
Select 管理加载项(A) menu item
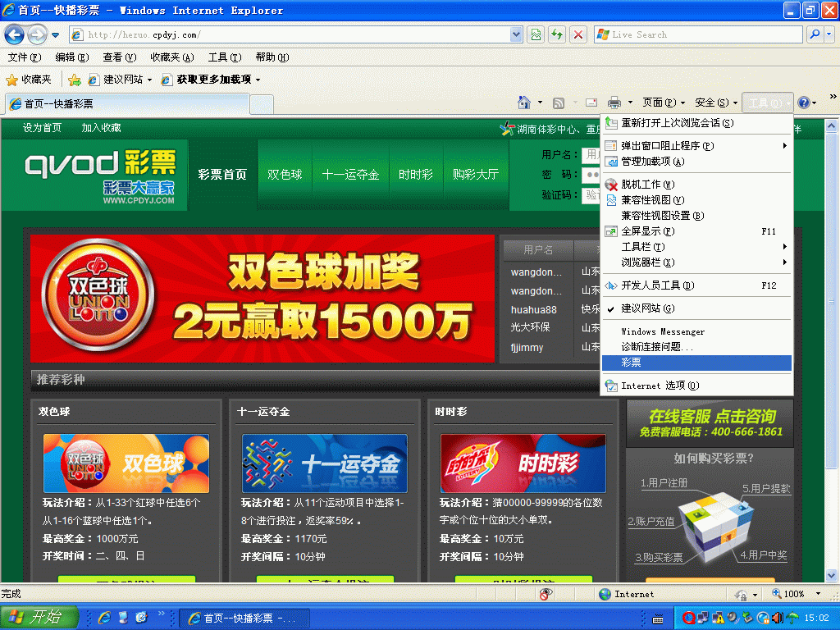696,162
